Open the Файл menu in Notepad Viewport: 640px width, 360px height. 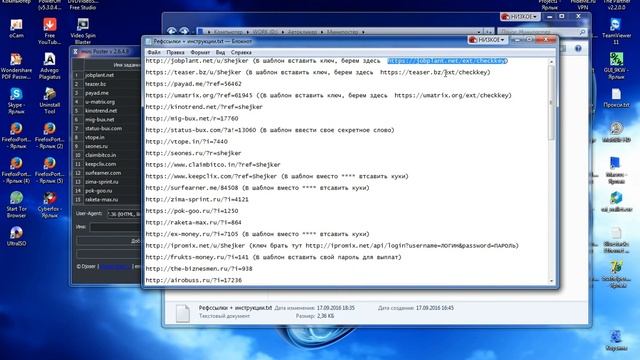click(154, 52)
